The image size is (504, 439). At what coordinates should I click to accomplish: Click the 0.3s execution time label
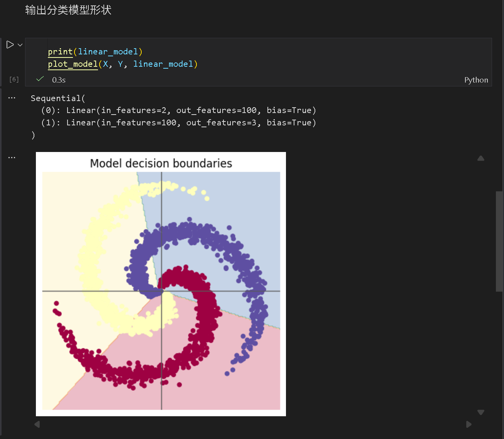coord(59,80)
